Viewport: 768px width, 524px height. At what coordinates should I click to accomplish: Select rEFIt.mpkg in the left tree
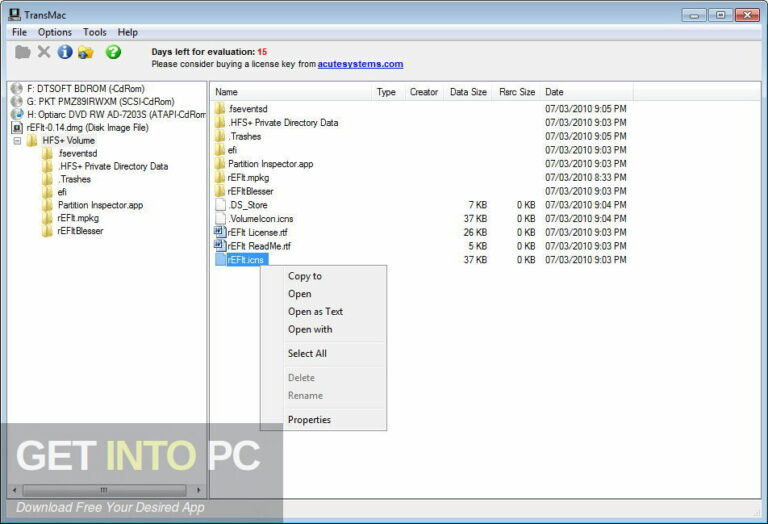click(x=78, y=218)
